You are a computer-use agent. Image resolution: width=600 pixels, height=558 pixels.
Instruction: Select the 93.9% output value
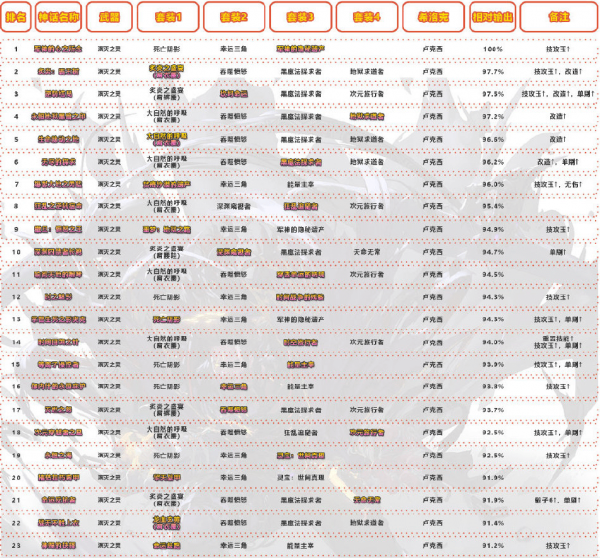coord(493,365)
